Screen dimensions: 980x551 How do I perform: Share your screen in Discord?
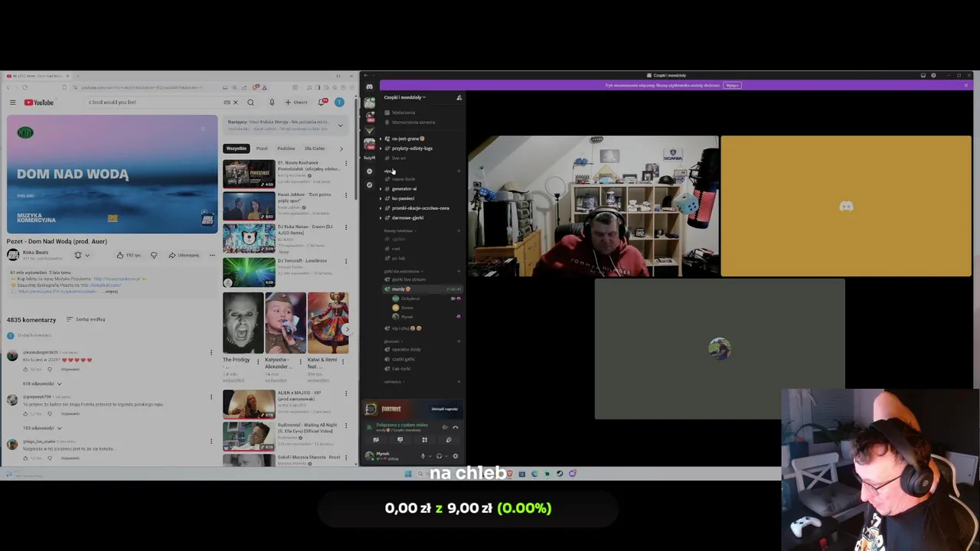(x=400, y=440)
